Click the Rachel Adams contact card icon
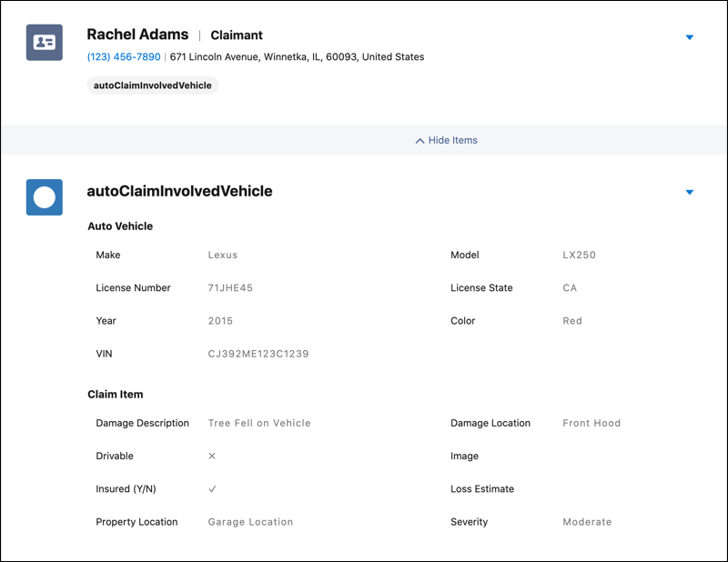 [44, 42]
